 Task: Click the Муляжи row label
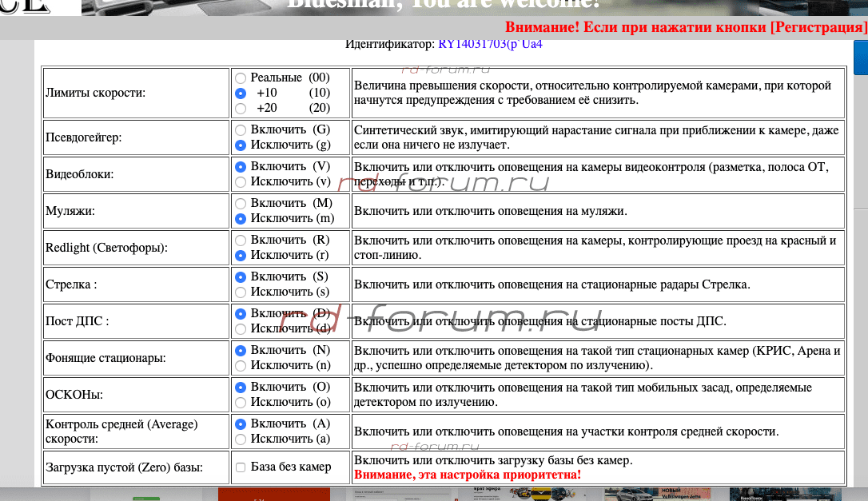tap(70, 211)
